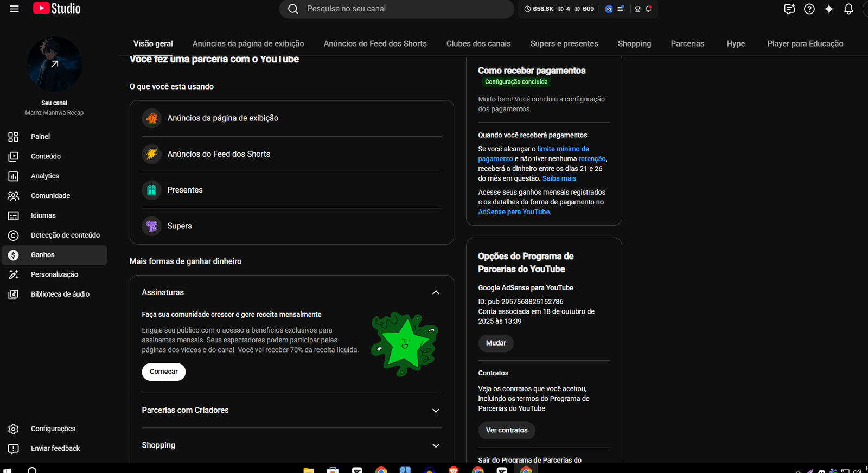Open the Supers e presentes tab

tap(564, 43)
